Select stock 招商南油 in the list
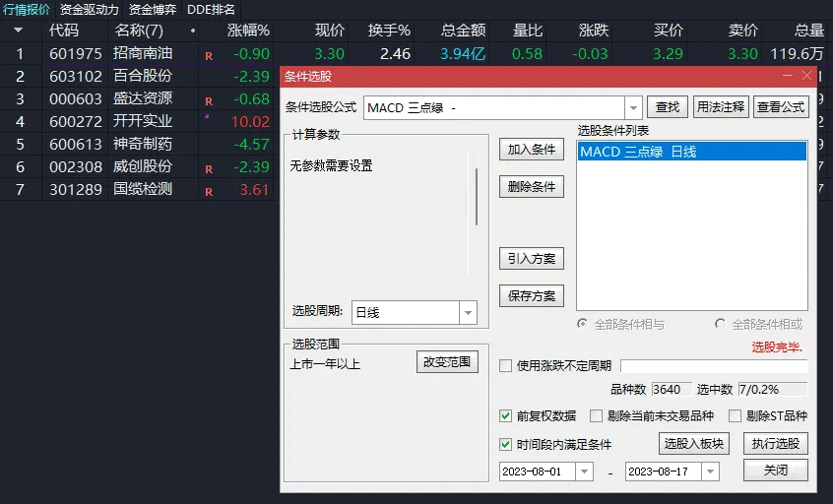Screen dimensions: 833x504 point(143,53)
